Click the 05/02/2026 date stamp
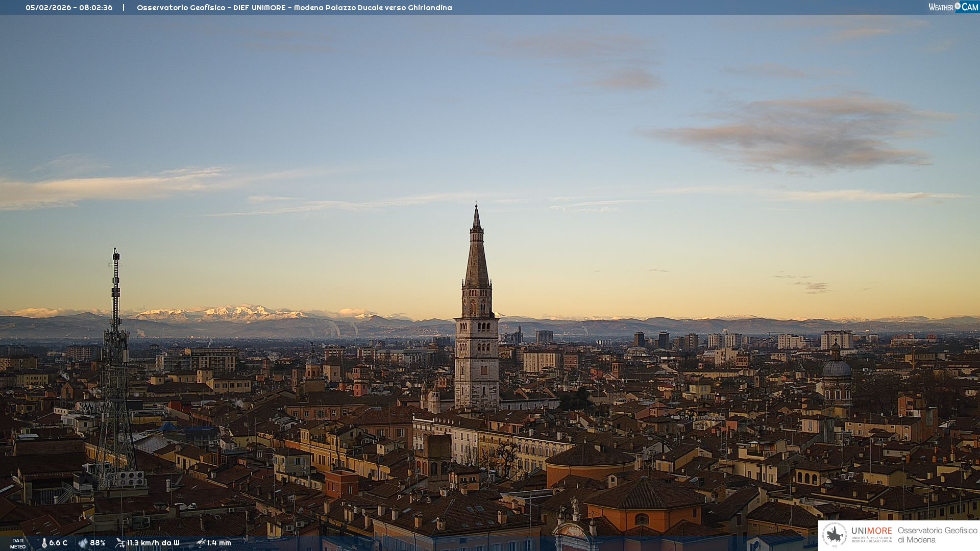Image resolution: width=980 pixels, height=551 pixels. coord(48,8)
